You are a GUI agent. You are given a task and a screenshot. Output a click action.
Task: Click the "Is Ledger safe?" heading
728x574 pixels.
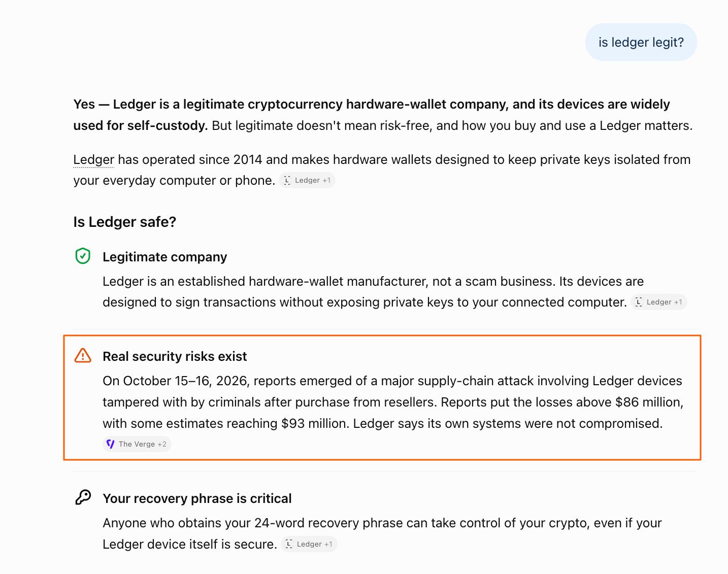pyautogui.click(x=125, y=222)
